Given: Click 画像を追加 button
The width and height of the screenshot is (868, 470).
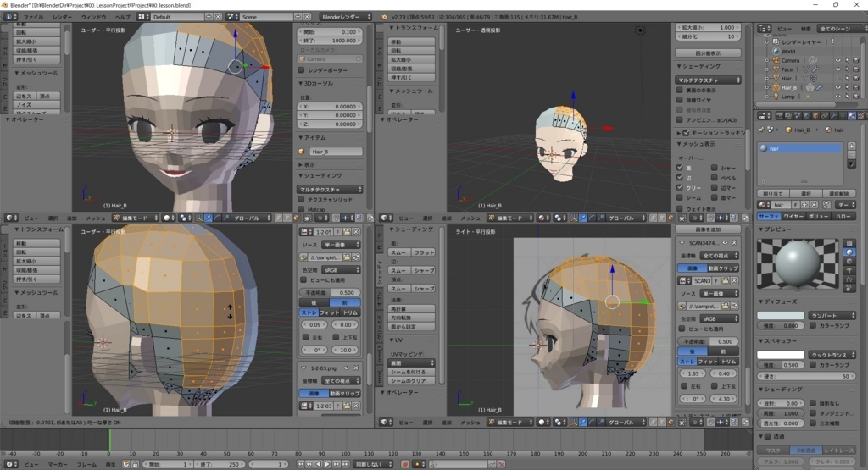Looking at the screenshot, I should pos(708,229).
